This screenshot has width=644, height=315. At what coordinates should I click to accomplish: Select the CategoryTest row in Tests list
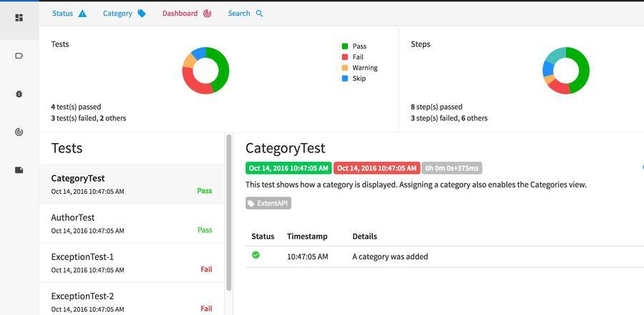pos(132,185)
